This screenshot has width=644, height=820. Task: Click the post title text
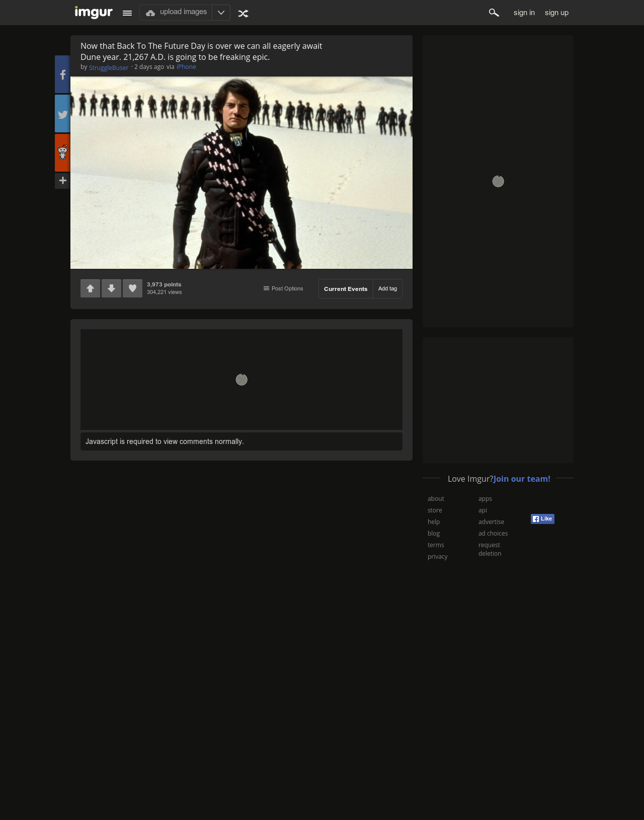point(201,51)
